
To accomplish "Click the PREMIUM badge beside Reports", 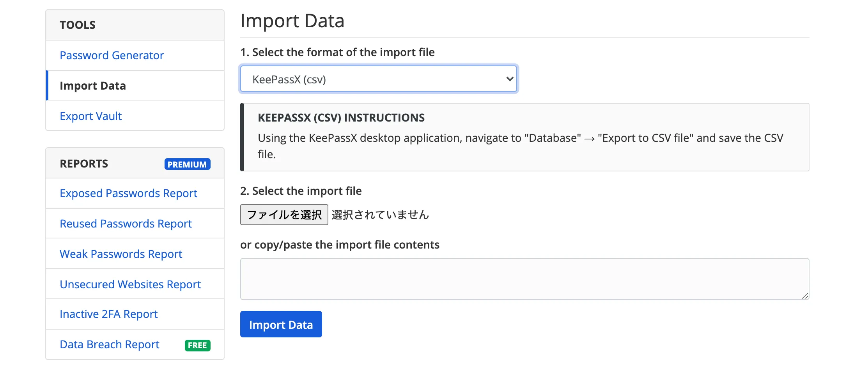I will 187,164.
